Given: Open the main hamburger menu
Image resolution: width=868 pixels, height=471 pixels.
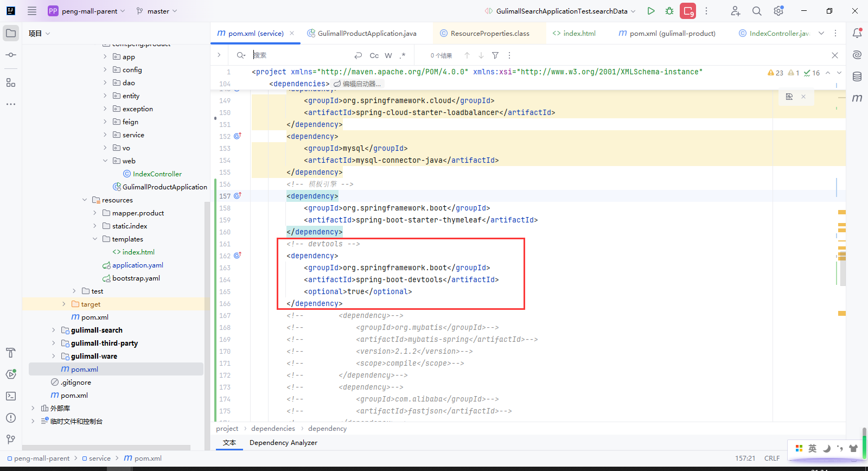Looking at the screenshot, I should click(x=32, y=11).
